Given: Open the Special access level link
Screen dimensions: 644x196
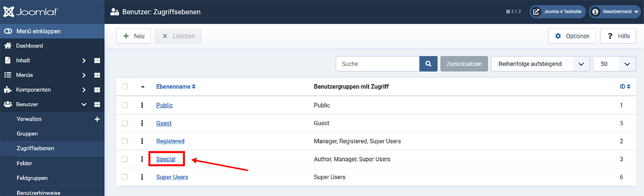Looking at the screenshot, I should tap(166, 159).
